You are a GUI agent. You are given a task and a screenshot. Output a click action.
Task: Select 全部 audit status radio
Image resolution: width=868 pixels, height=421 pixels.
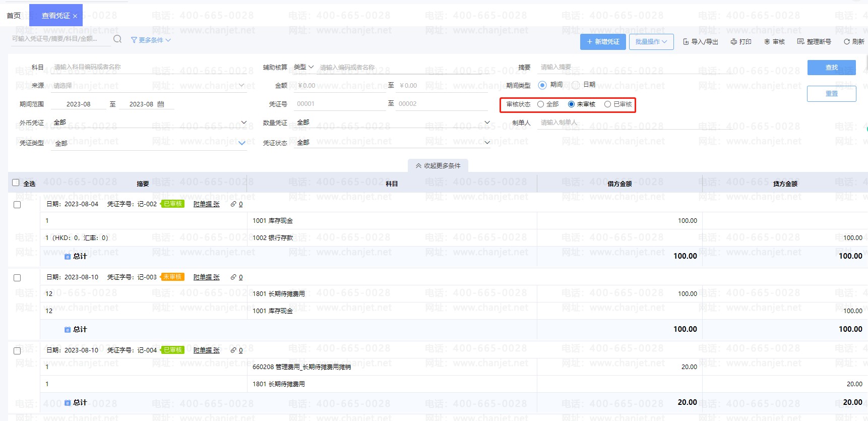[x=541, y=104]
